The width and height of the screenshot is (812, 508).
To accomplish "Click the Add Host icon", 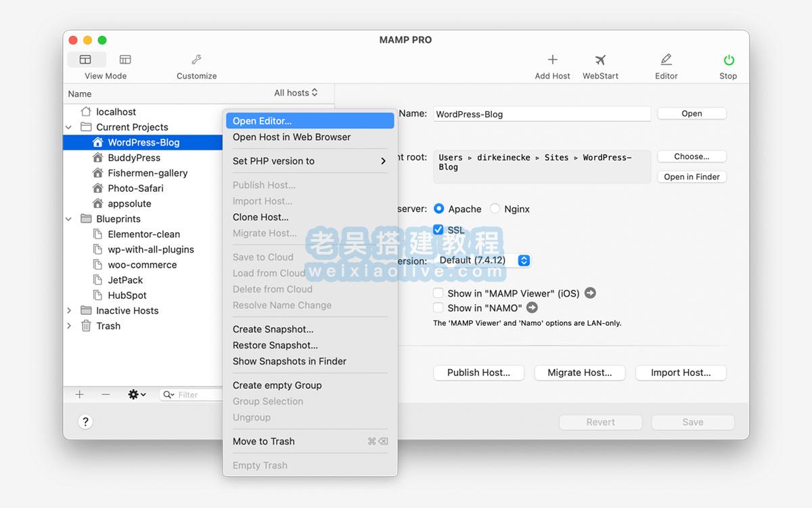I will click(552, 60).
